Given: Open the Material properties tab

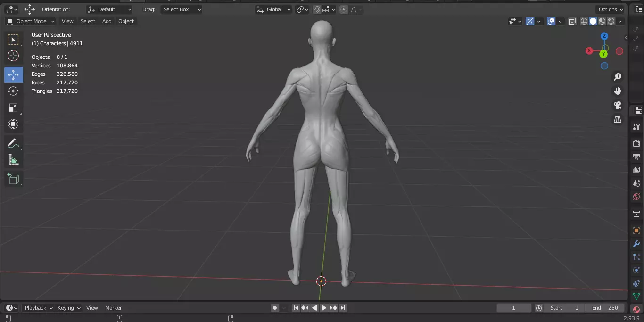Looking at the screenshot, I should click(x=636, y=310).
